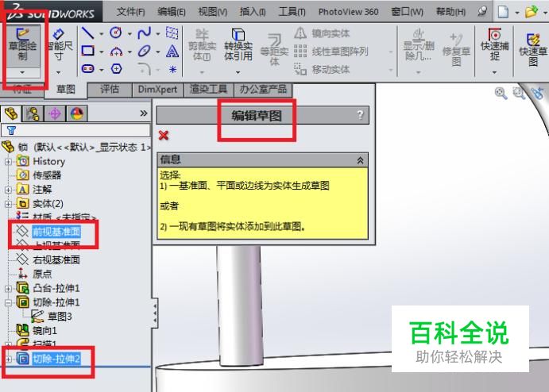The height and width of the screenshot is (392, 549).
Task: Select the Ellipse sketch tool
Action: tap(145, 52)
